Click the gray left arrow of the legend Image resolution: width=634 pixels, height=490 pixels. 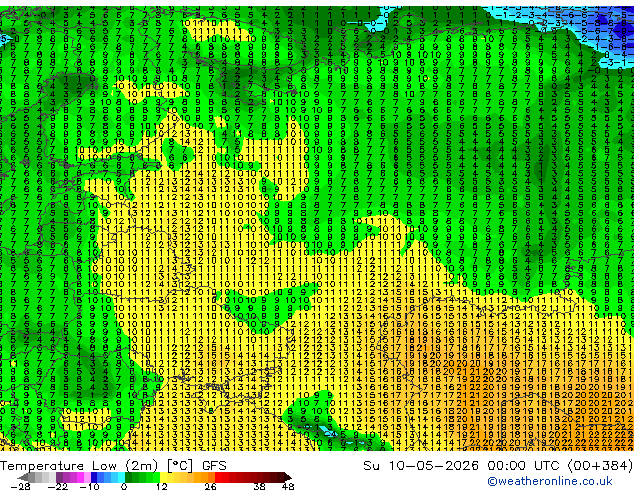click(23, 477)
